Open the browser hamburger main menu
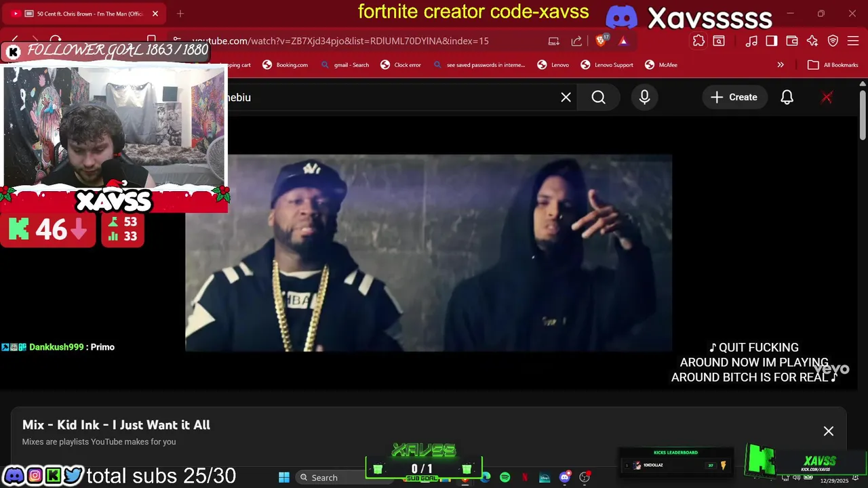 tap(854, 41)
